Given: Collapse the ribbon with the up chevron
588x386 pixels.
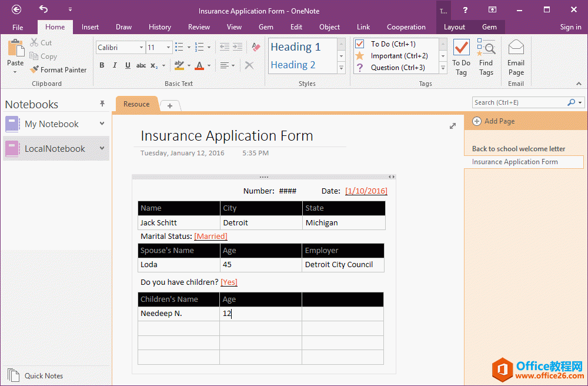Looking at the screenshot, I should (x=579, y=84).
